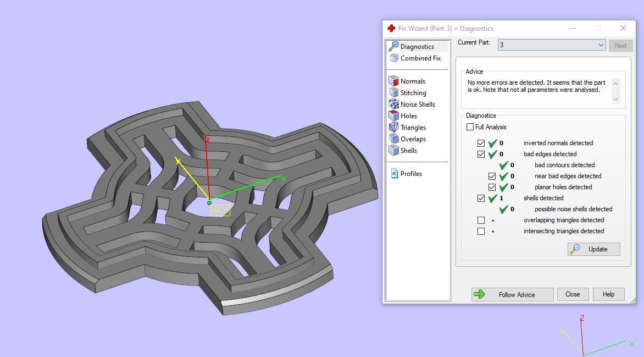Image resolution: width=644 pixels, height=357 pixels.
Task: Go to the Normals fix page
Action: point(413,81)
